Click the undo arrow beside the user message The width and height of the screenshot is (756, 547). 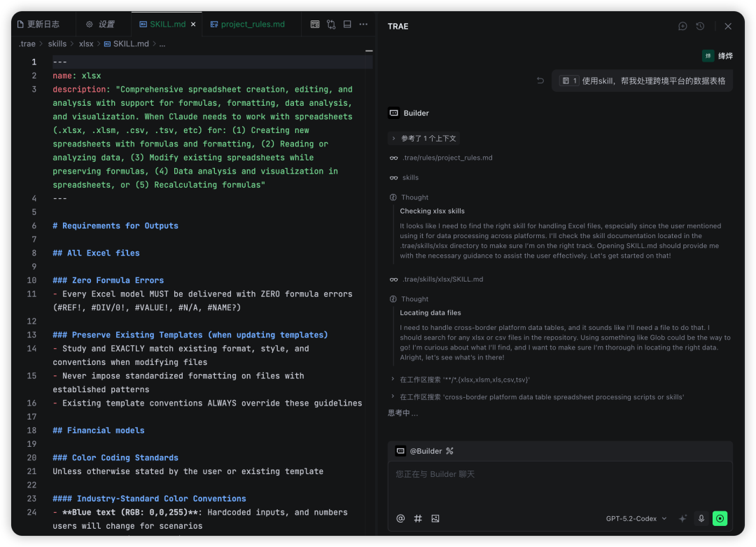[540, 81]
